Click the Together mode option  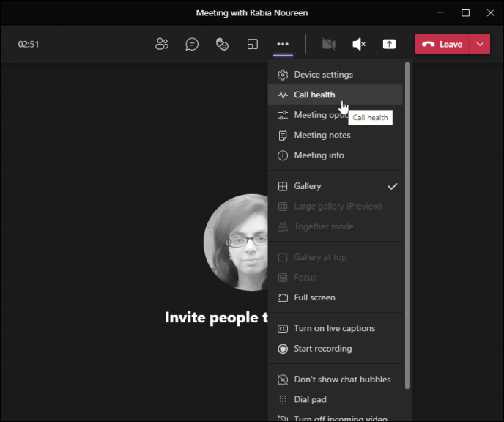(x=335, y=226)
